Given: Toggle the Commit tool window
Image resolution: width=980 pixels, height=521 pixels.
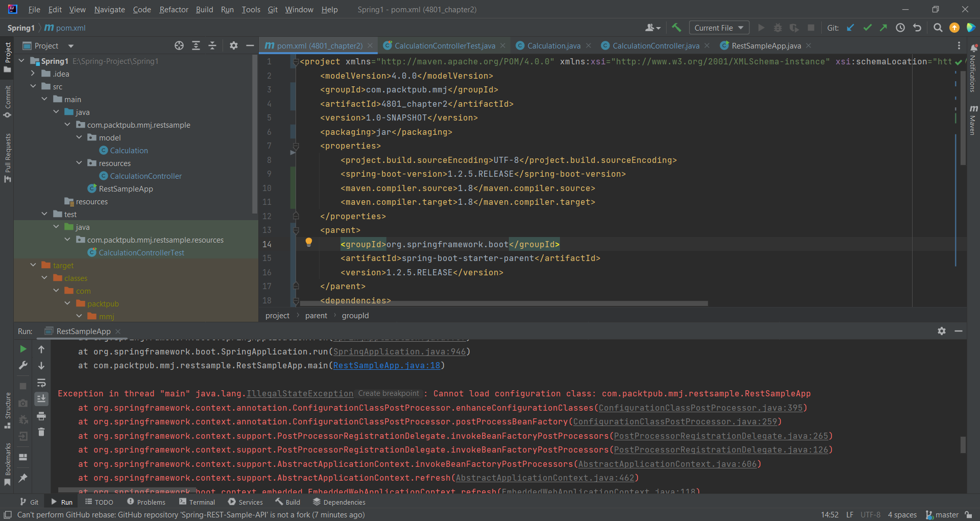Looking at the screenshot, I should coord(7,102).
